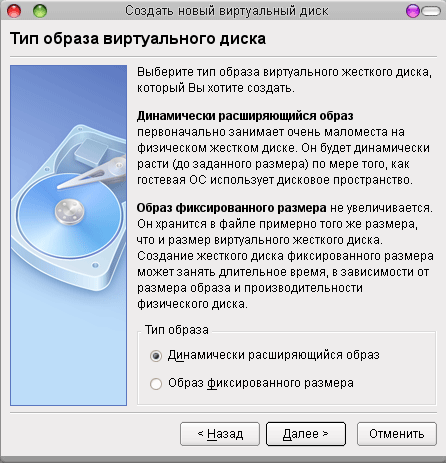Click the line mentioning гостевая ОС

[x=275, y=180]
